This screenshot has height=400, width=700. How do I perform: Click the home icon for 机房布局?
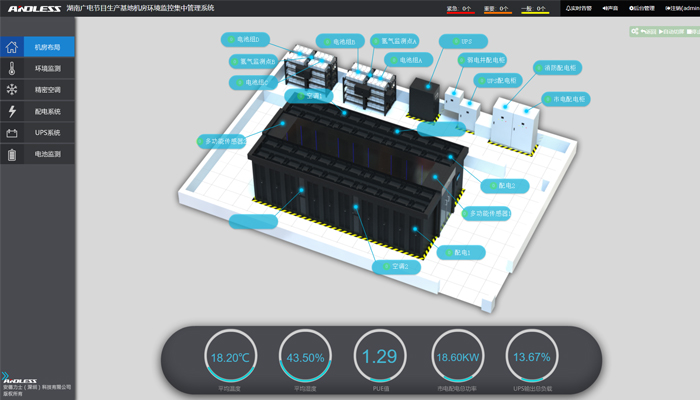pyautogui.click(x=12, y=47)
